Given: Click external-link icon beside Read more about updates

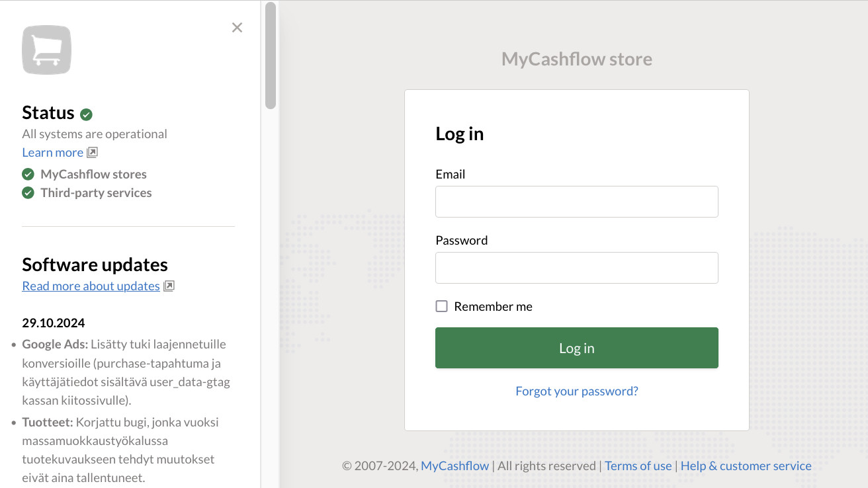Looking at the screenshot, I should [169, 286].
